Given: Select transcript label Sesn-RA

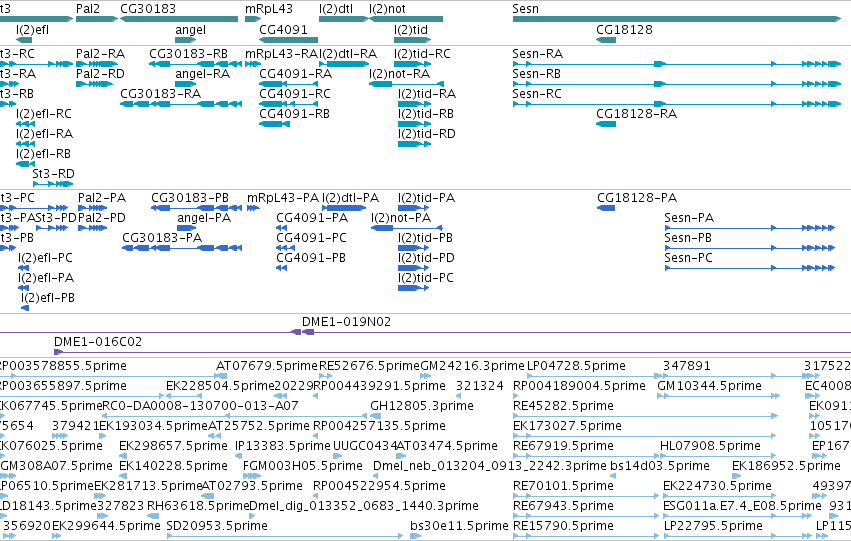Looking at the screenshot, I should click(538, 54).
